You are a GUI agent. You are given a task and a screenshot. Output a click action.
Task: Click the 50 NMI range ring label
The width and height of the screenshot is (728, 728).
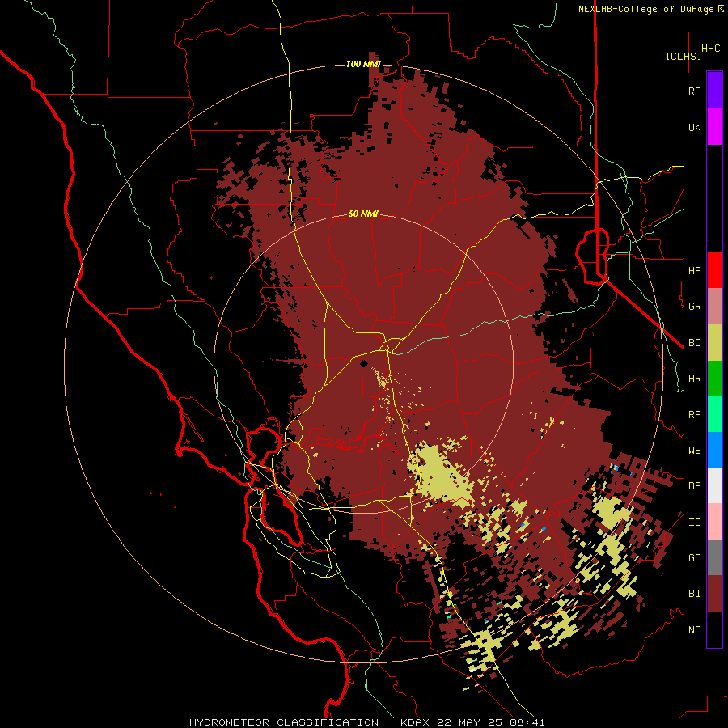point(363,214)
